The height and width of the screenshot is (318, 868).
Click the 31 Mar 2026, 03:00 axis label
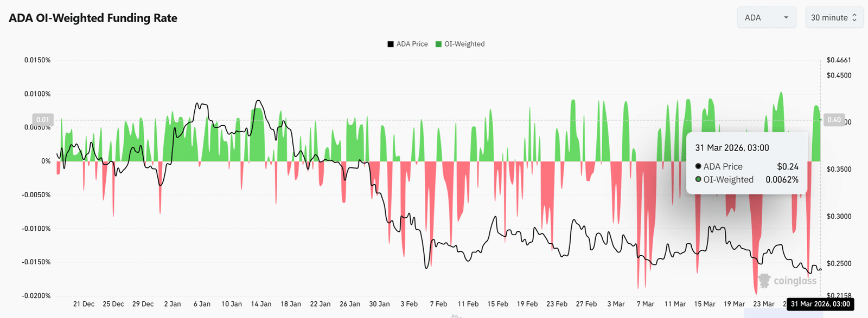click(820, 304)
